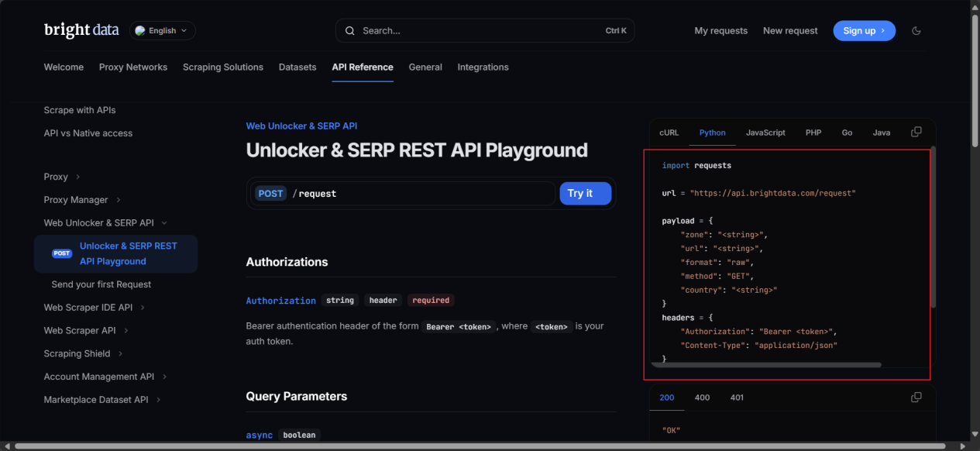Click the POST /request endpoint field
The image size is (980, 451).
click(x=402, y=194)
